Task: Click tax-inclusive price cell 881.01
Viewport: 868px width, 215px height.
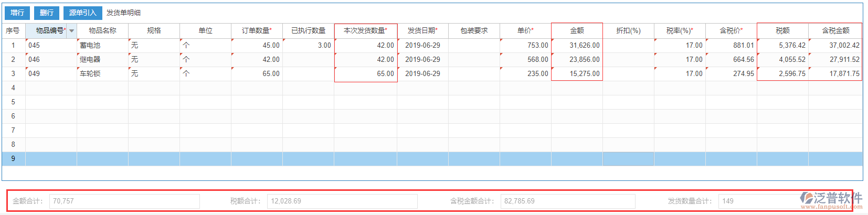Action: (731, 46)
